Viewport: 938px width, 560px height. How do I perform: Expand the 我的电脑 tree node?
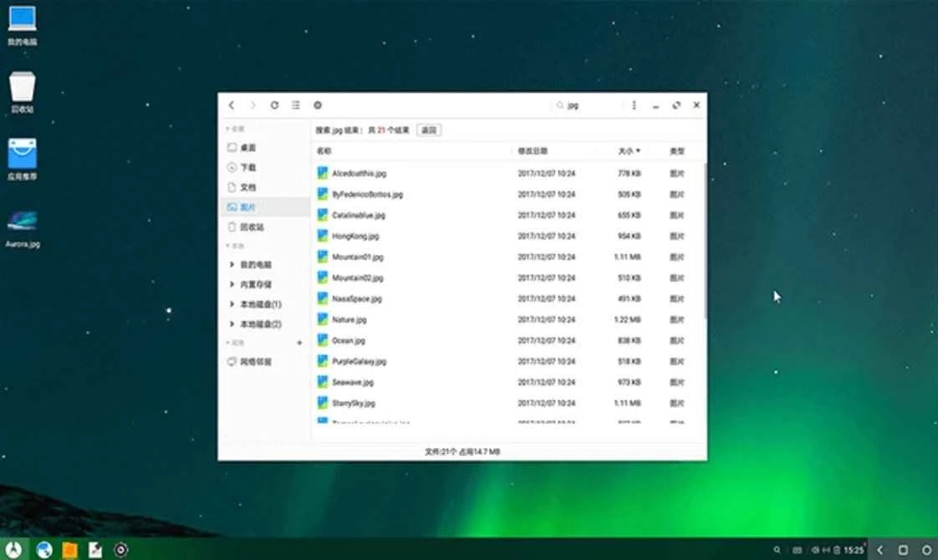coord(232,264)
